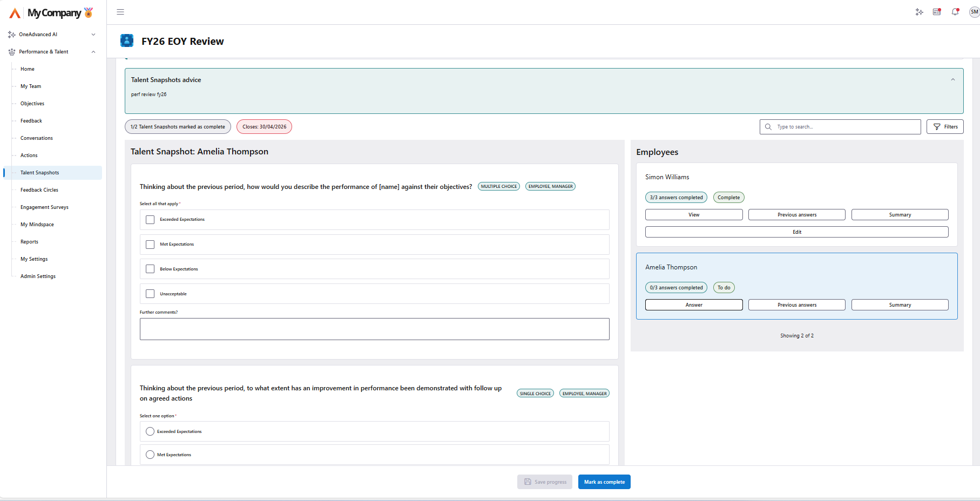Open My Settings in the sidebar
The height and width of the screenshot is (501, 980).
(x=34, y=259)
